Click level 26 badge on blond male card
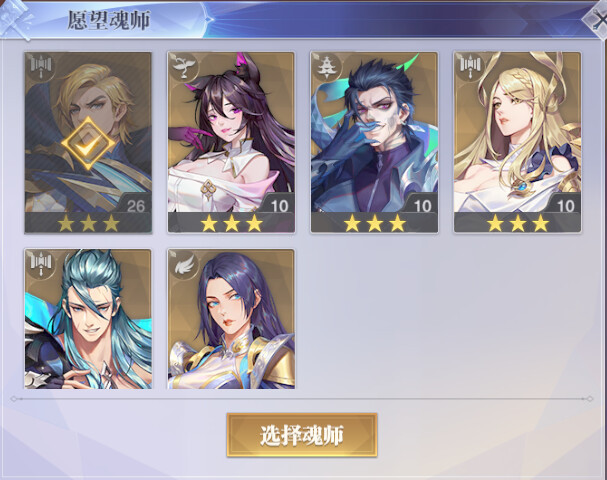 click(135, 206)
